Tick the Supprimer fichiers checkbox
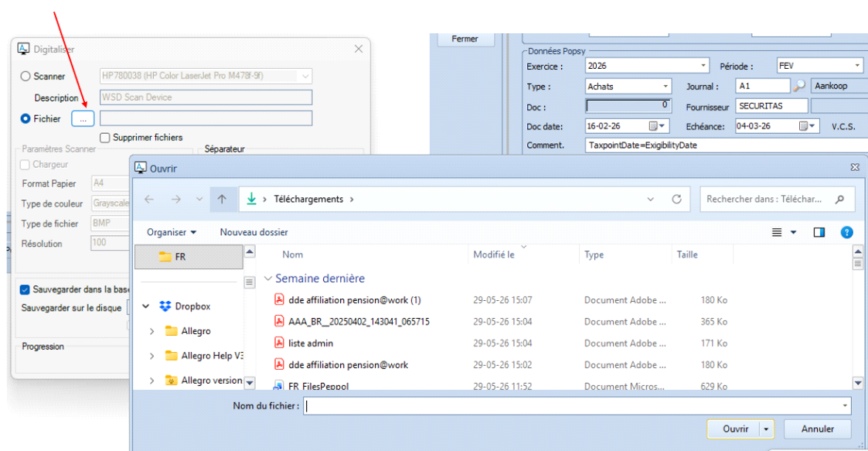 [x=104, y=138]
